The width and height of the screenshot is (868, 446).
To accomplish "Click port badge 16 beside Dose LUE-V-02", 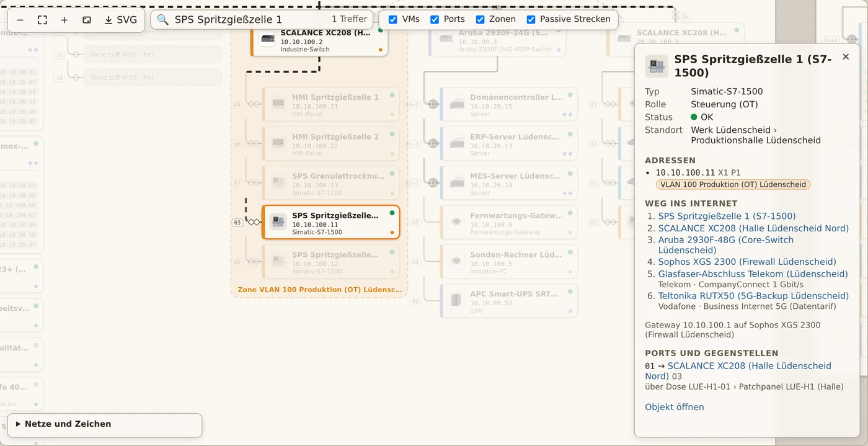I will (x=60, y=55).
